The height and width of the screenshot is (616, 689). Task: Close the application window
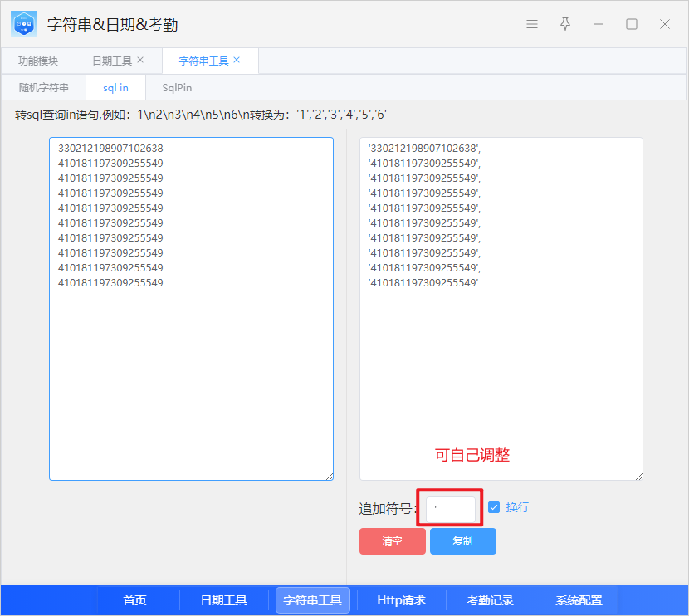(665, 24)
